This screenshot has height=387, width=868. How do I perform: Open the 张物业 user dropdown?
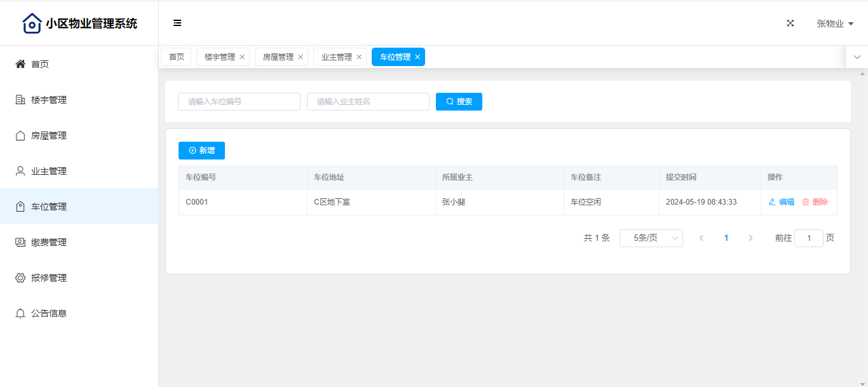point(834,24)
